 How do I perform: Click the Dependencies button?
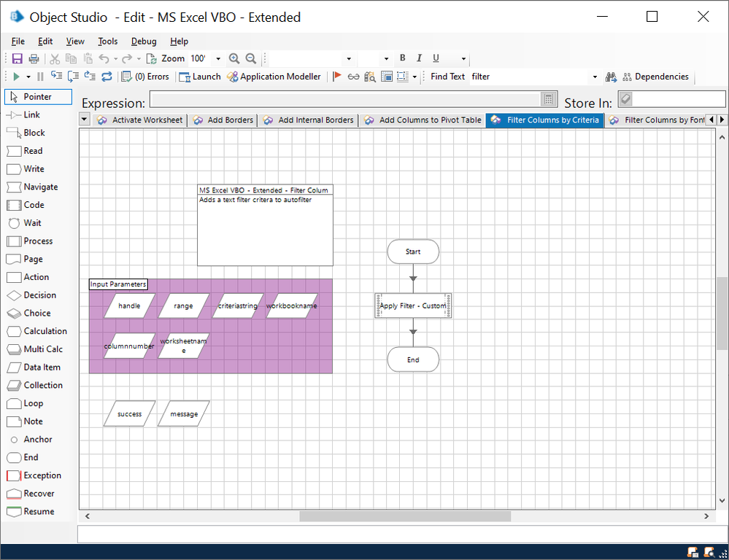point(655,77)
